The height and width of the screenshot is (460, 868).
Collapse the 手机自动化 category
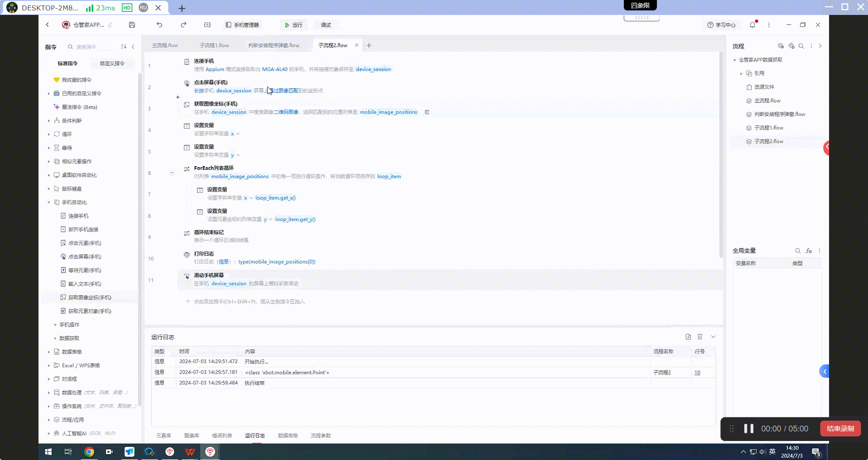coord(49,202)
